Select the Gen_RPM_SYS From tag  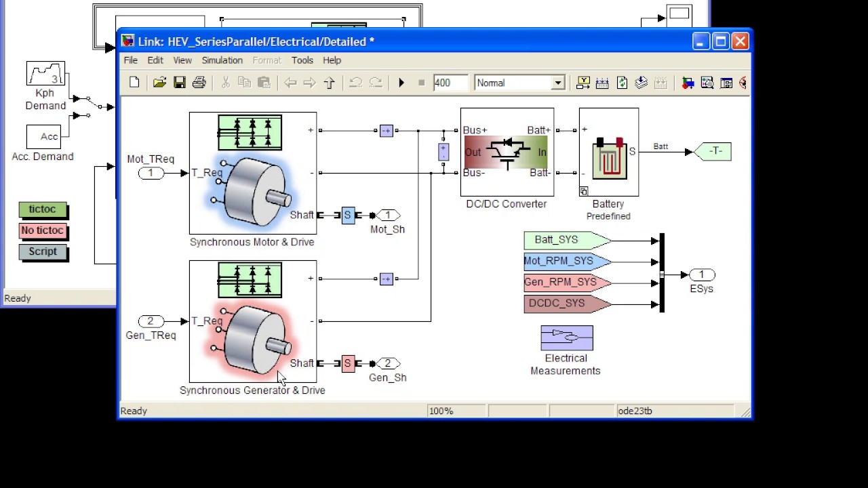(x=567, y=283)
